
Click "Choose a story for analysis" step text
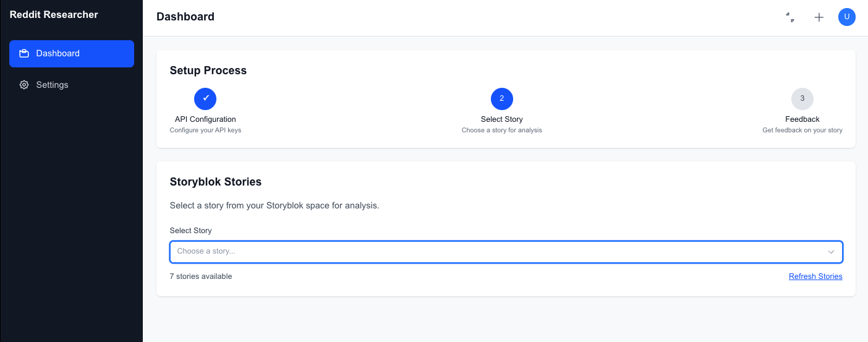pyautogui.click(x=501, y=130)
